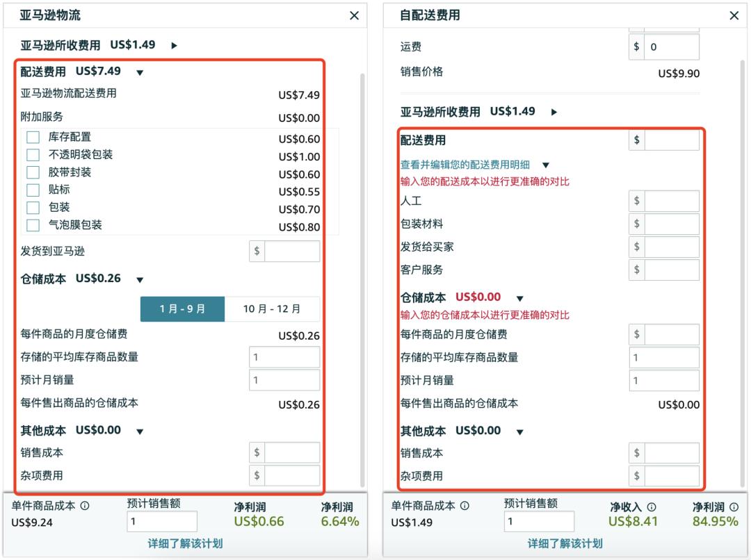Click the 包装材料 cost input field
This screenshot has width=751, height=560.
point(672,224)
